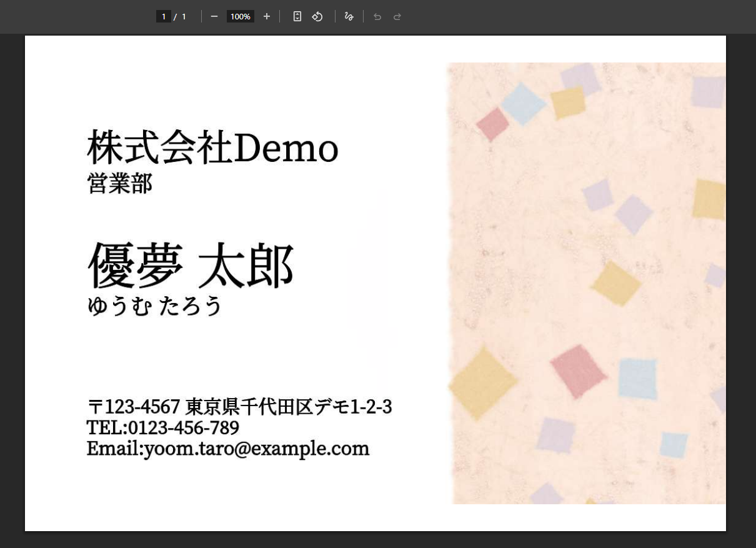Click the furigana ゆうむ たろう

coord(154,306)
